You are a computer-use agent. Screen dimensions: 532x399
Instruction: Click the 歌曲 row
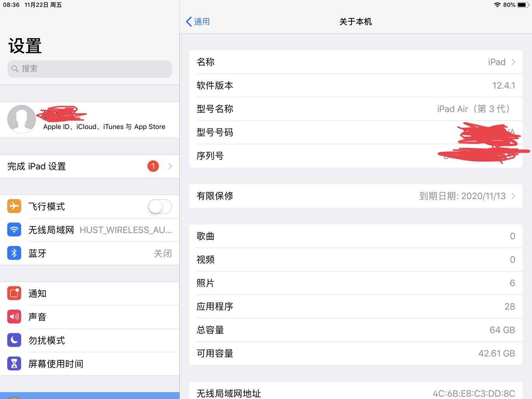point(356,236)
